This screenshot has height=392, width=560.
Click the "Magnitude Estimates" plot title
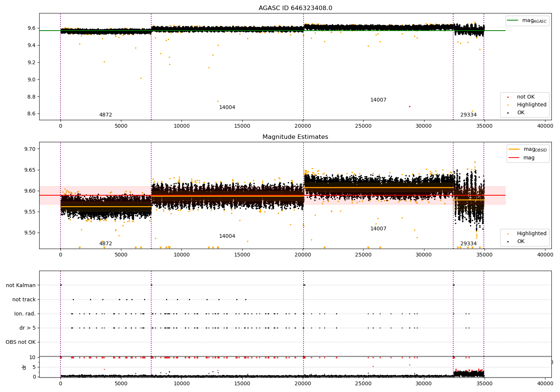click(x=295, y=137)
